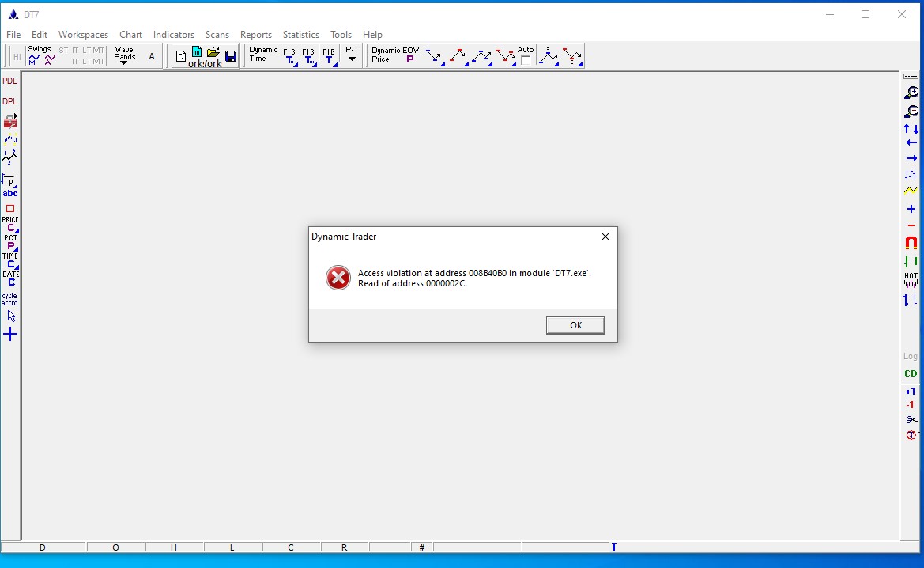The width and height of the screenshot is (924, 568).
Task: Open the red toolbox icon
Action: click(x=10, y=122)
